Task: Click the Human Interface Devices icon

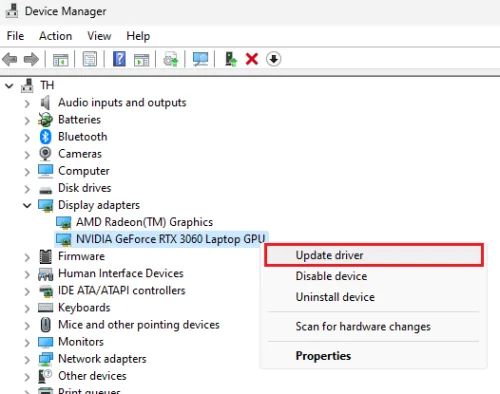Action: (x=46, y=274)
